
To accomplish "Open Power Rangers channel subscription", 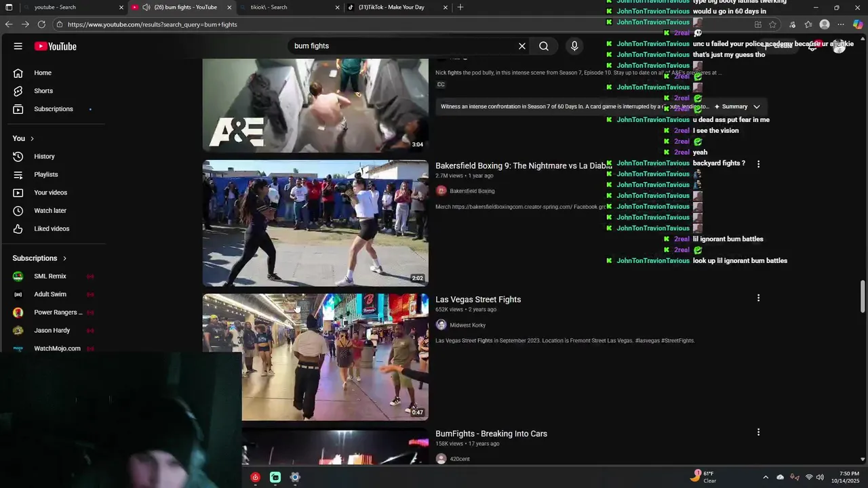I will (x=57, y=312).
